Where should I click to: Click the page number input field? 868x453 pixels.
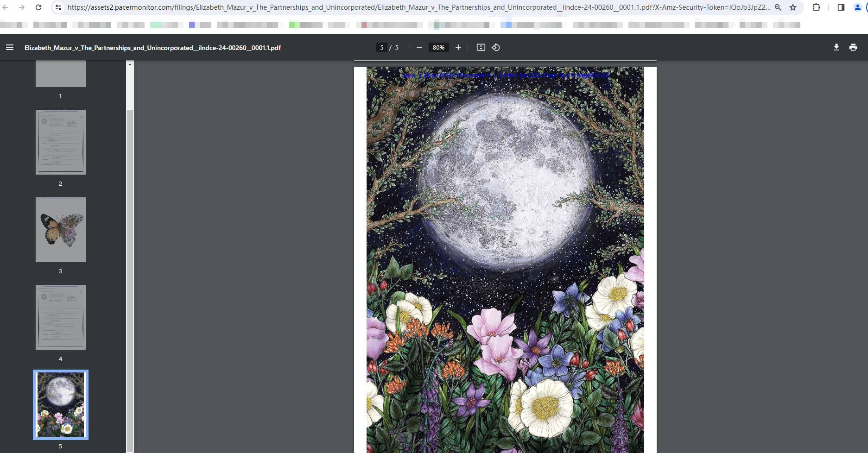pos(381,47)
